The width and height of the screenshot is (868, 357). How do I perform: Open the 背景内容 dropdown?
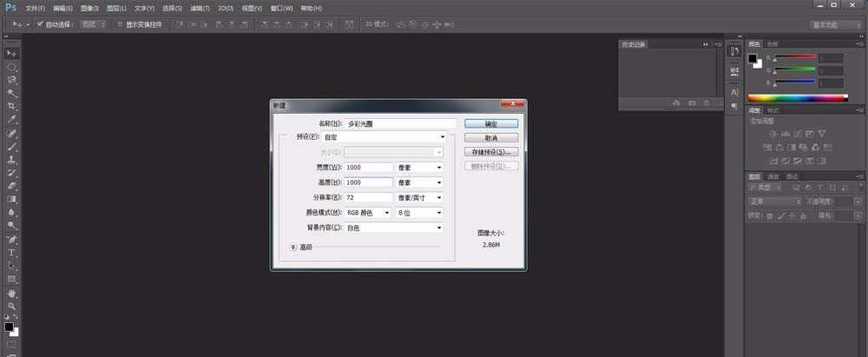[x=394, y=228]
